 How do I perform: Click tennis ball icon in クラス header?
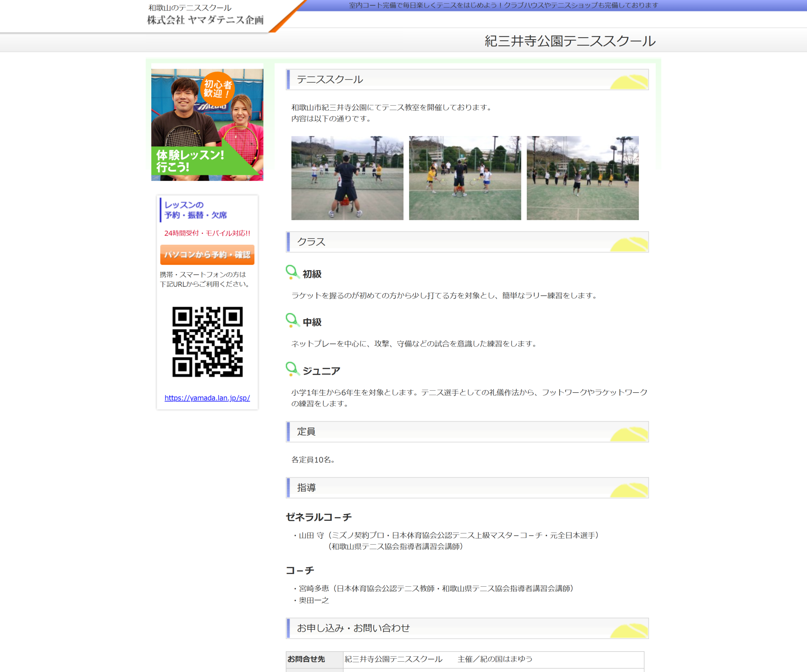click(x=629, y=244)
